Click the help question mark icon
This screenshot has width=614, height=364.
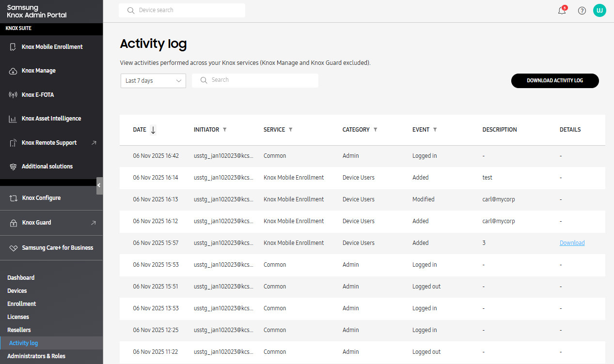tap(582, 10)
